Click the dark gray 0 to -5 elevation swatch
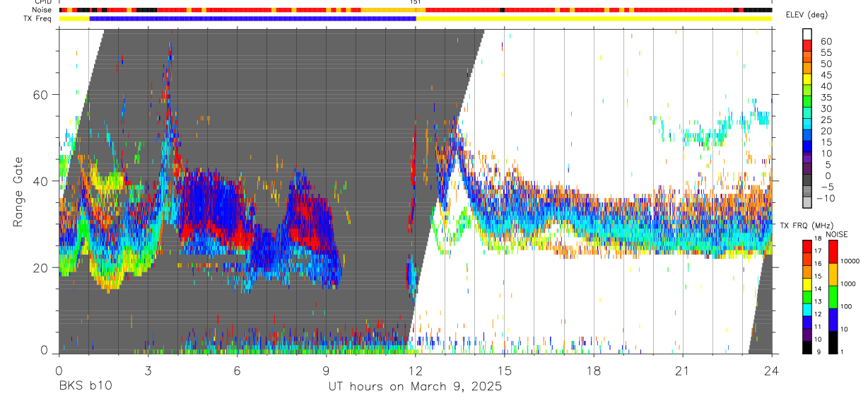 807,181
